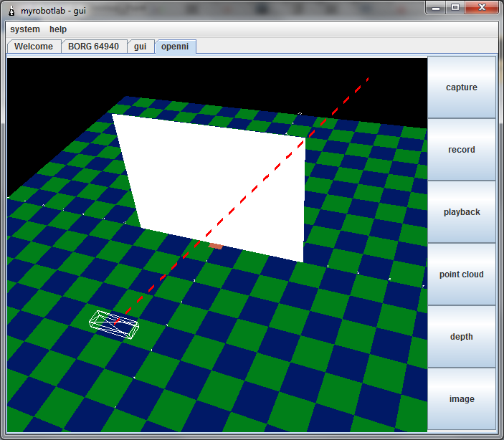Click the image button
Image resolution: width=504 pixels, height=440 pixels.
[x=461, y=399]
